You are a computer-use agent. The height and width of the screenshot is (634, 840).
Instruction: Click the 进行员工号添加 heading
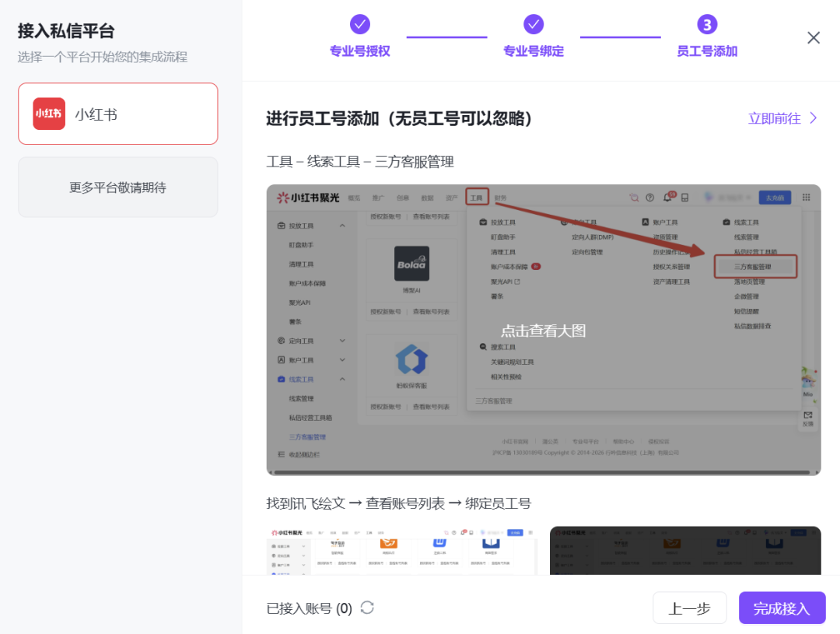400,118
